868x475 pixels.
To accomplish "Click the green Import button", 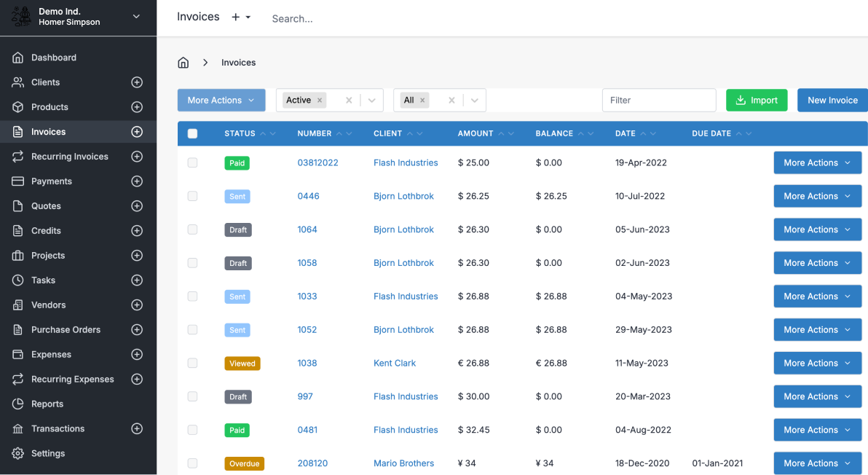I will point(757,101).
